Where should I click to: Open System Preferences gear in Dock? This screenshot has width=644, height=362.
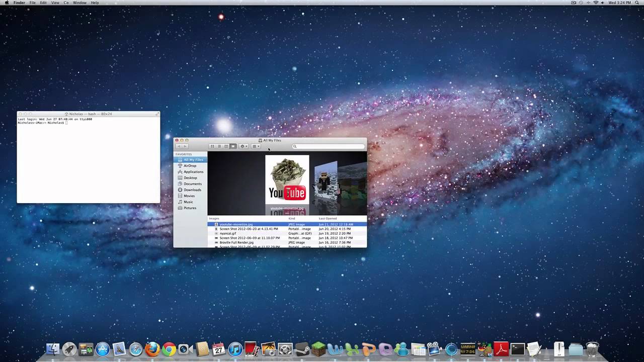coord(285,349)
